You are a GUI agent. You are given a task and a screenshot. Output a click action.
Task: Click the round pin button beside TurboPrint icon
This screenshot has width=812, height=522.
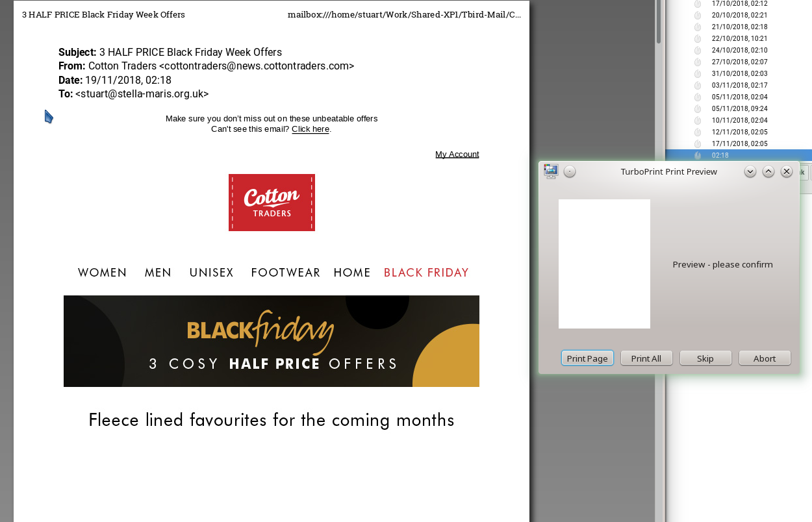570,171
